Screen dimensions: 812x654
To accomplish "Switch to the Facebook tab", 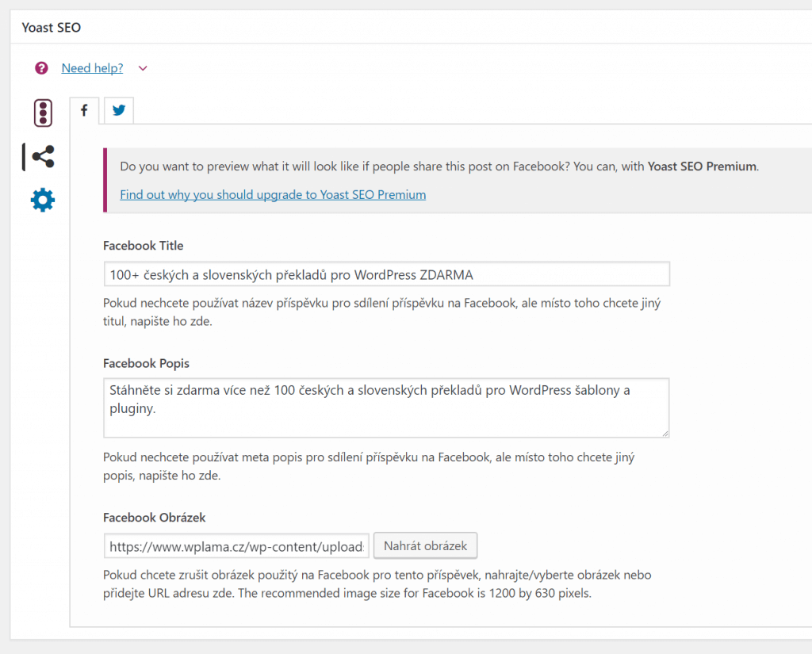I will (84, 110).
